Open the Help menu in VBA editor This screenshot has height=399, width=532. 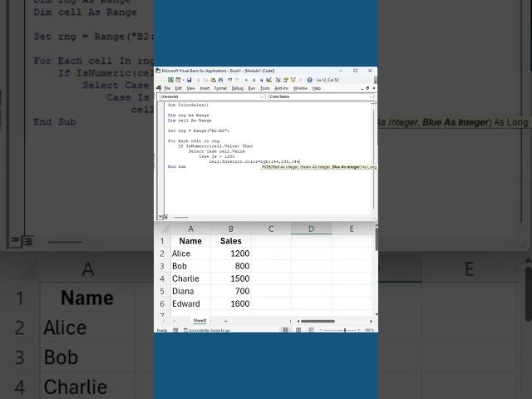tap(317, 88)
